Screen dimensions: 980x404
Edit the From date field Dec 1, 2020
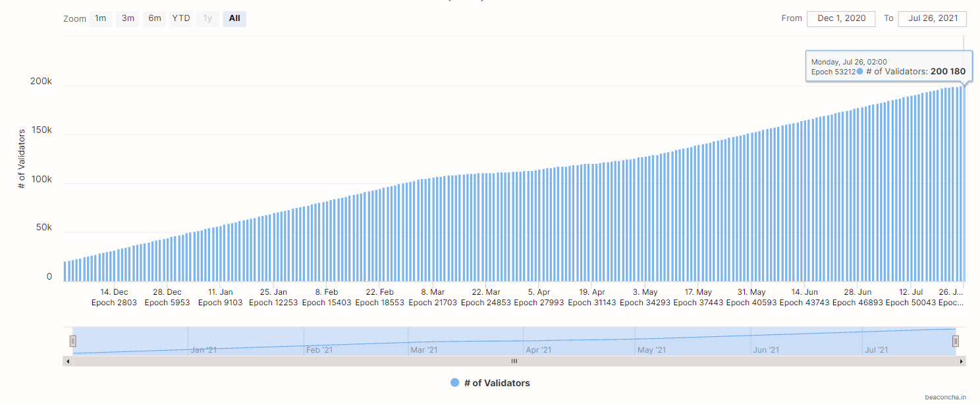[x=841, y=18]
